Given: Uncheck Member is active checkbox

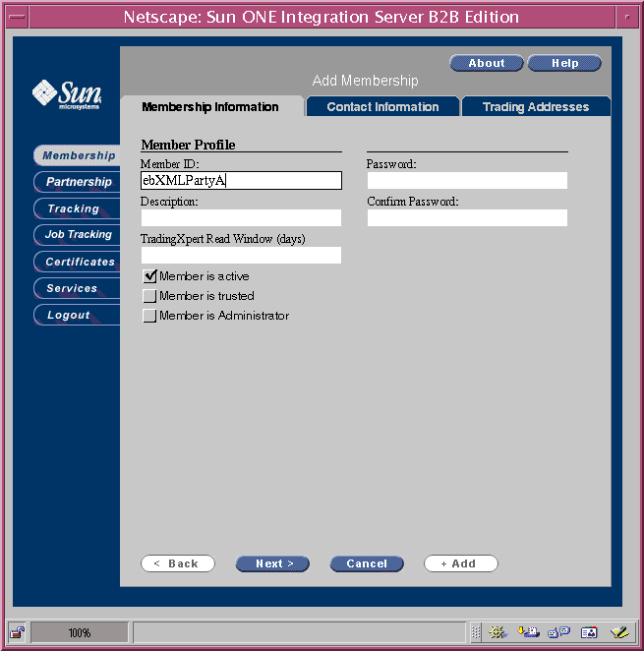Looking at the screenshot, I should tap(149, 276).
